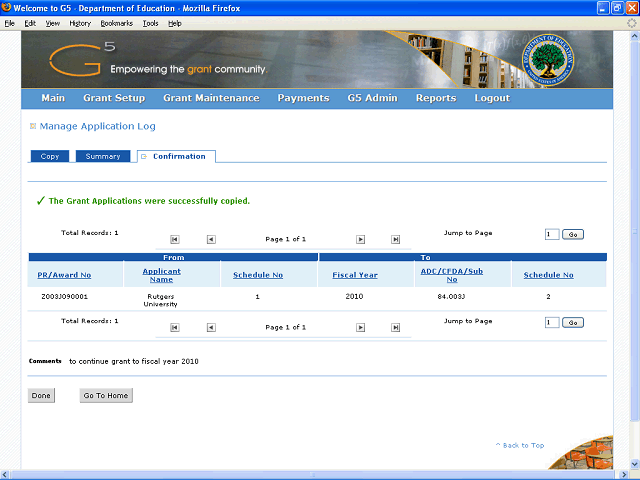Open the Bookmarks menu
This screenshot has height=480, width=640.
tap(117, 23)
